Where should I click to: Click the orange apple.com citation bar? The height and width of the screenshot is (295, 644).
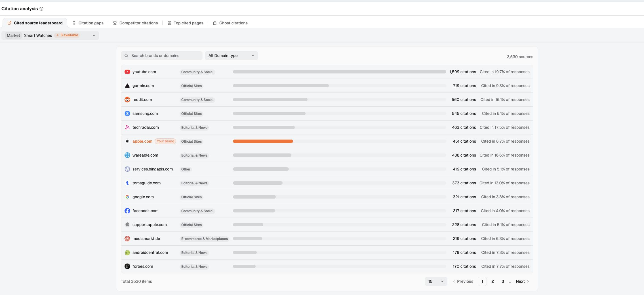pyautogui.click(x=263, y=141)
